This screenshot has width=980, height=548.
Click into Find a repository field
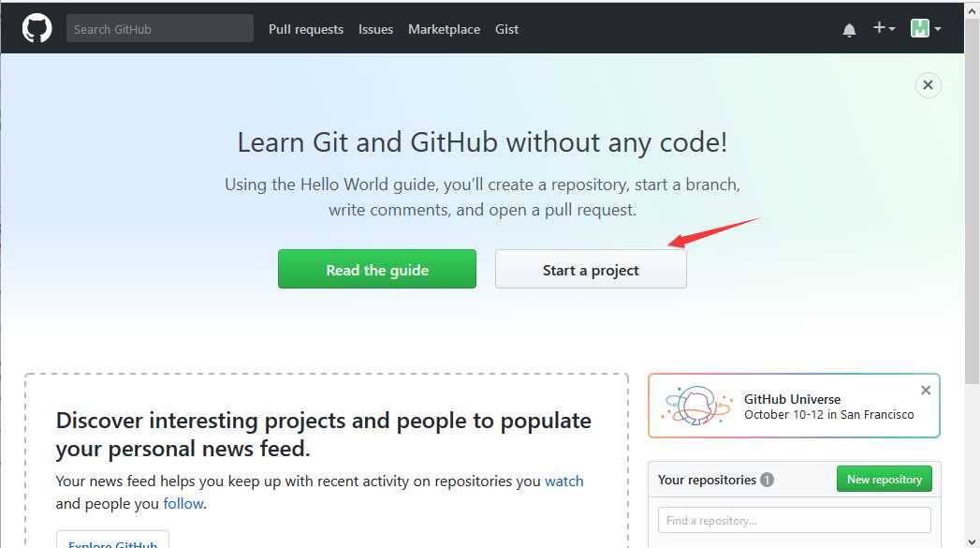coord(794,521)
